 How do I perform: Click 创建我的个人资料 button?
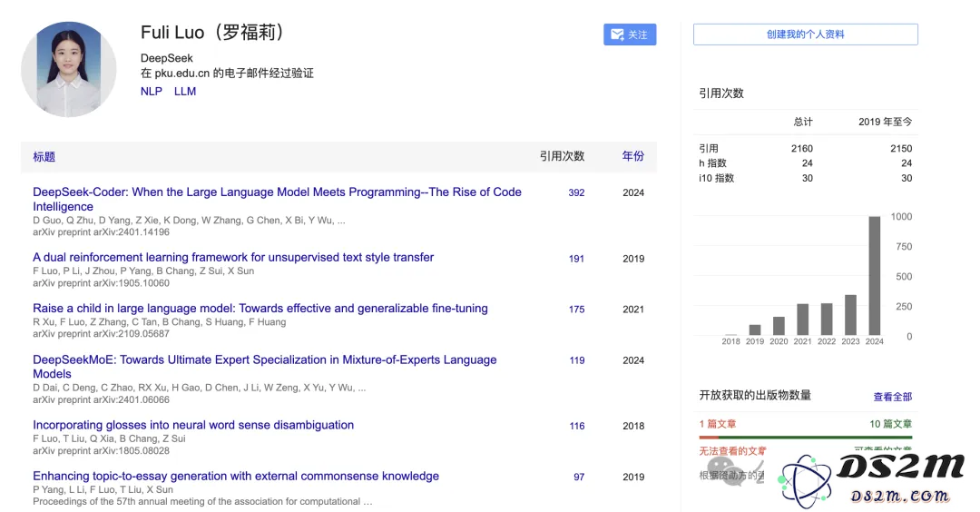click(x=805, y=34)
